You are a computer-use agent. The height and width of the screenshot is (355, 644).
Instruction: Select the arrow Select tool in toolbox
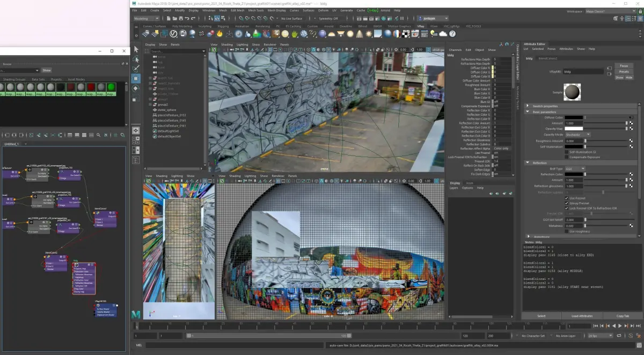(x=136, y=50)
